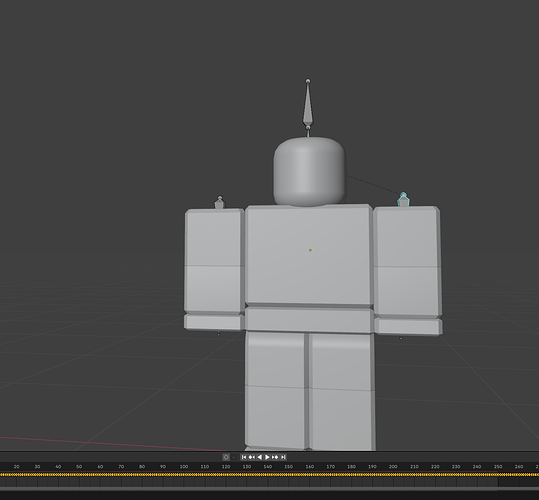Click frame 150 on the timeline ruler
Image resolution: width=539 pixels, height=500 pixels.
288,467
